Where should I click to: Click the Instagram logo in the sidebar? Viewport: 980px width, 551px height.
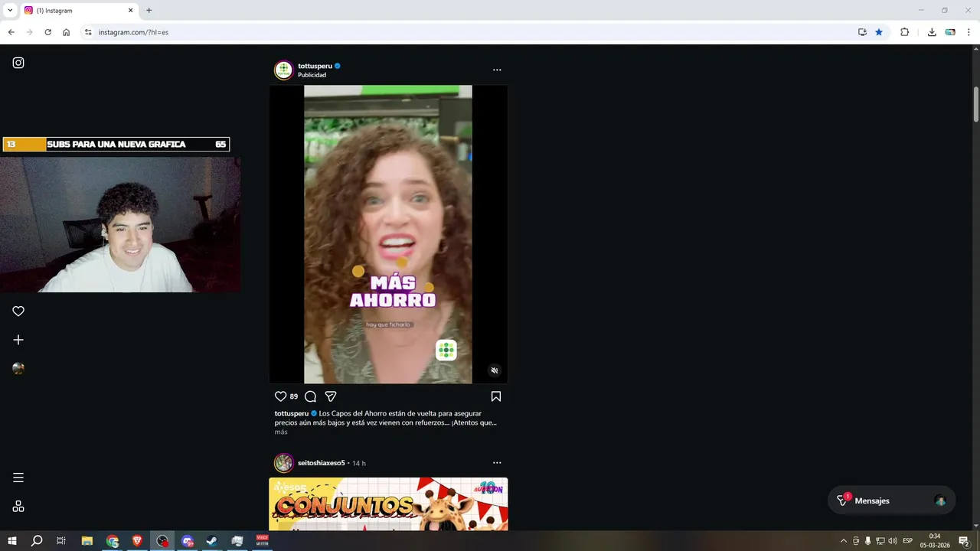coord(18,63)
